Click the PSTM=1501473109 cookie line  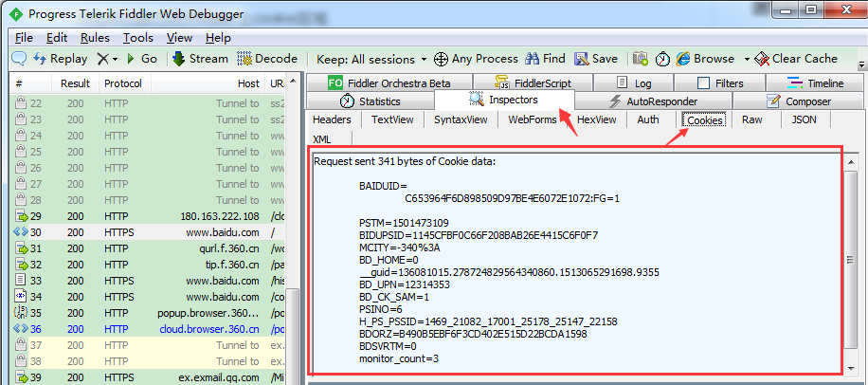404,223
